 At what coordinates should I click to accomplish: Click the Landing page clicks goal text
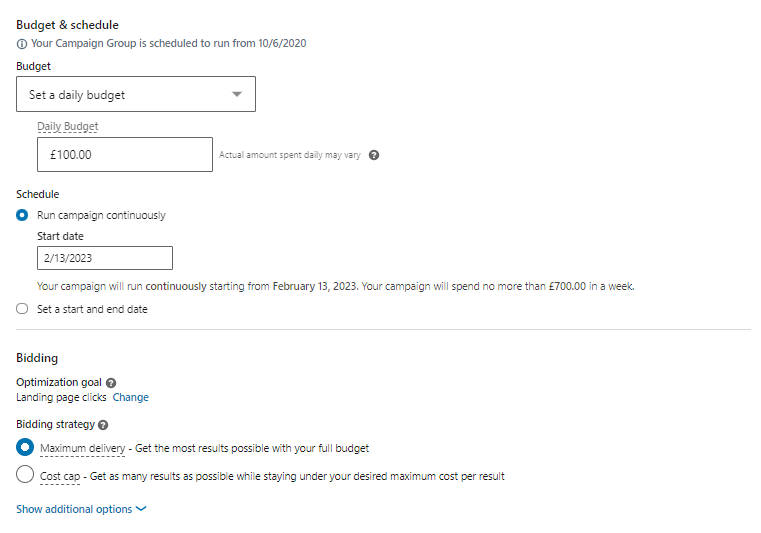(62, 397)
